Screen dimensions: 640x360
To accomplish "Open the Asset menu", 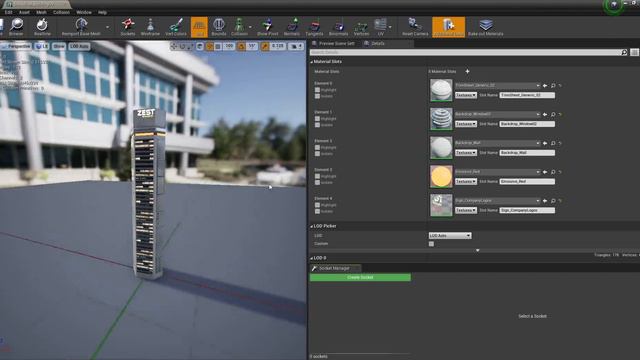I will tap(24, 12).
